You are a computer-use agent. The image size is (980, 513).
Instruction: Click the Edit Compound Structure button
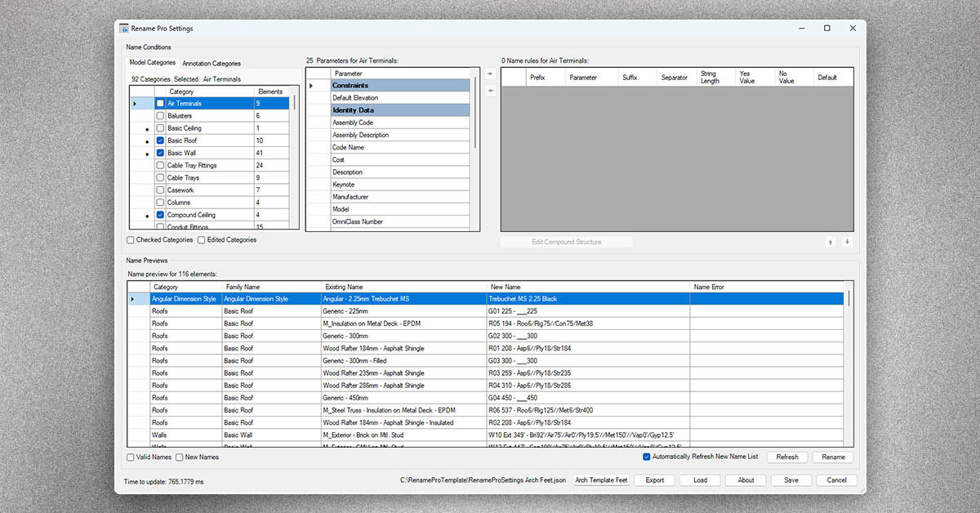566,242
